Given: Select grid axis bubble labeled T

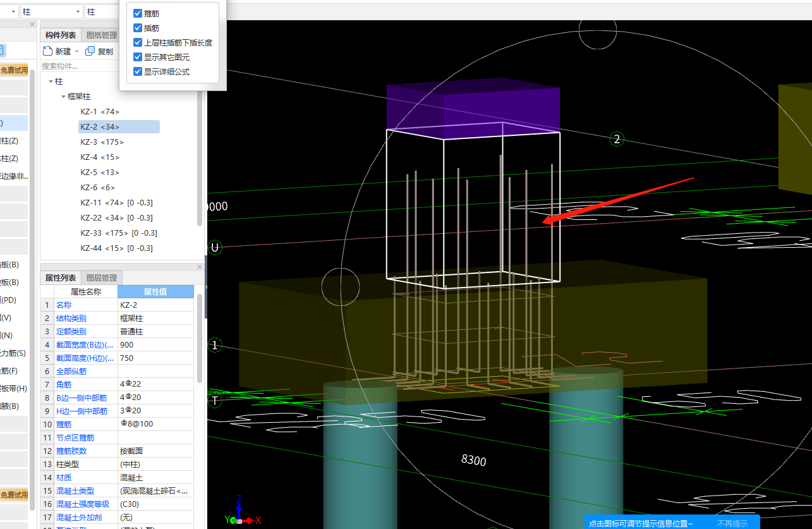Looking at the screenshot, I should (215, 401).
